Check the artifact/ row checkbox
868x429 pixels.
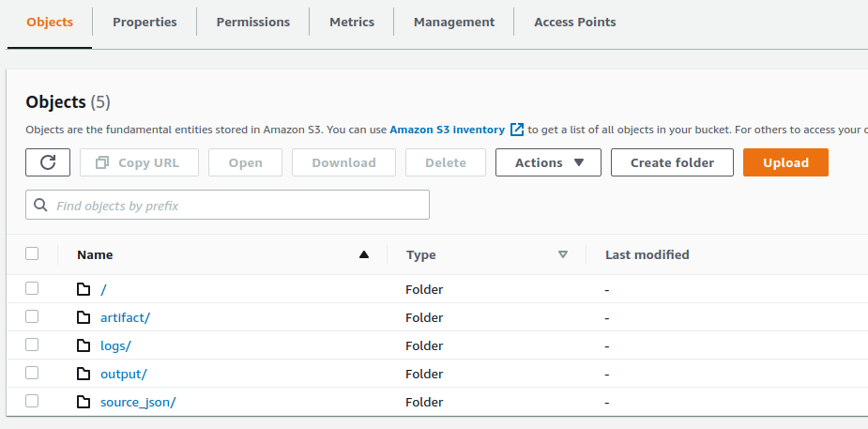32,316
